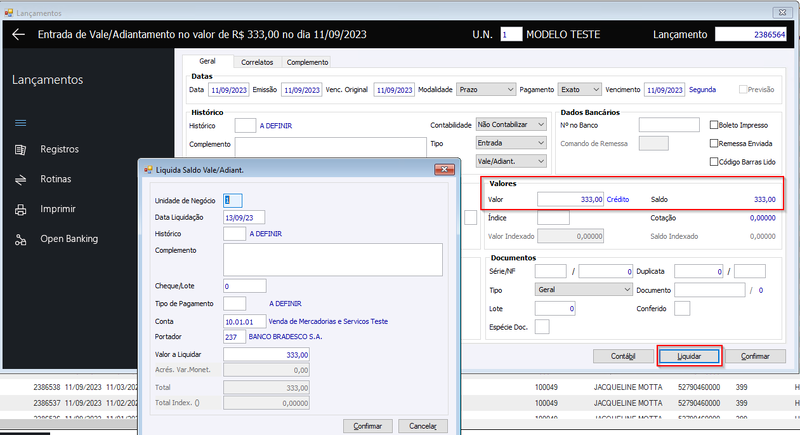Viewport: 800px width, 435px height.
Task: Click the Liquidar button
Action: click(689, 356)
